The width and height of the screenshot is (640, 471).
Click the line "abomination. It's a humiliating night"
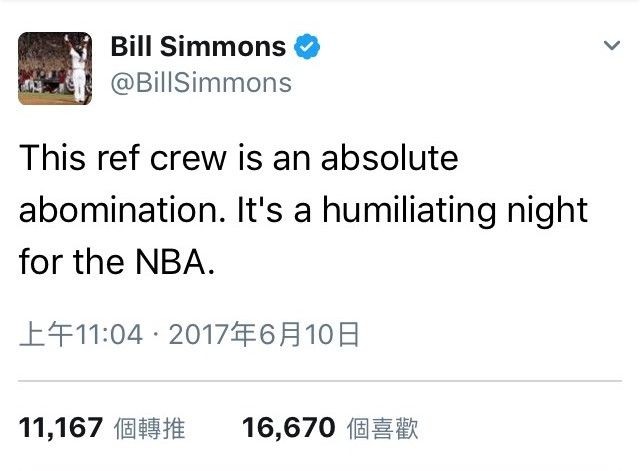303,210
